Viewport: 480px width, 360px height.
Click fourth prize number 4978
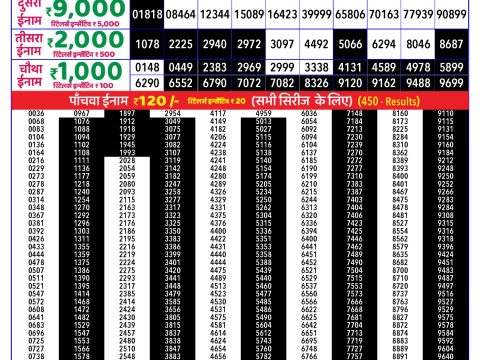418,67
